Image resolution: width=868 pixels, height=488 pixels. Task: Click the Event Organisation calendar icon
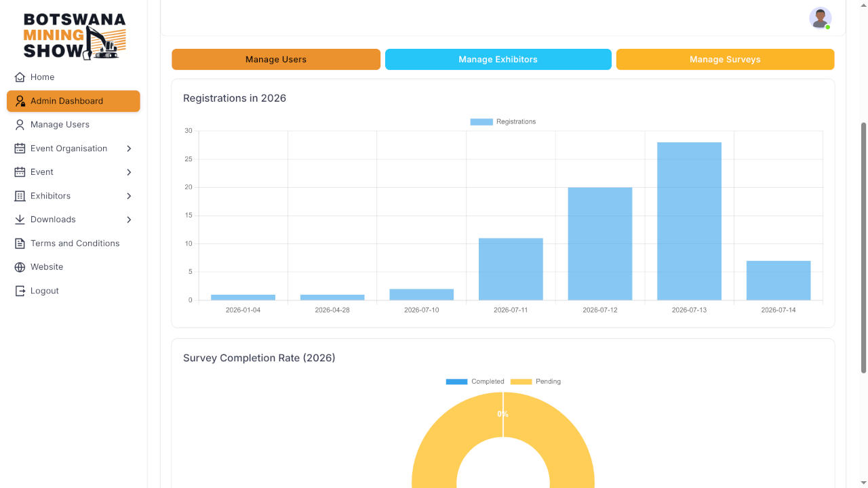(x=20, y=148)
